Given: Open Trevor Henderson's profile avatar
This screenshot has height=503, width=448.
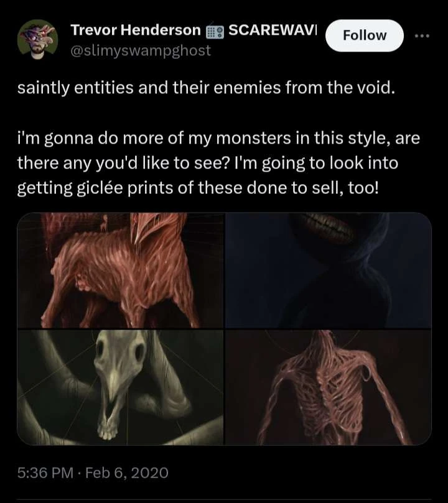Looking at the screenshot, I should [37, 39].
